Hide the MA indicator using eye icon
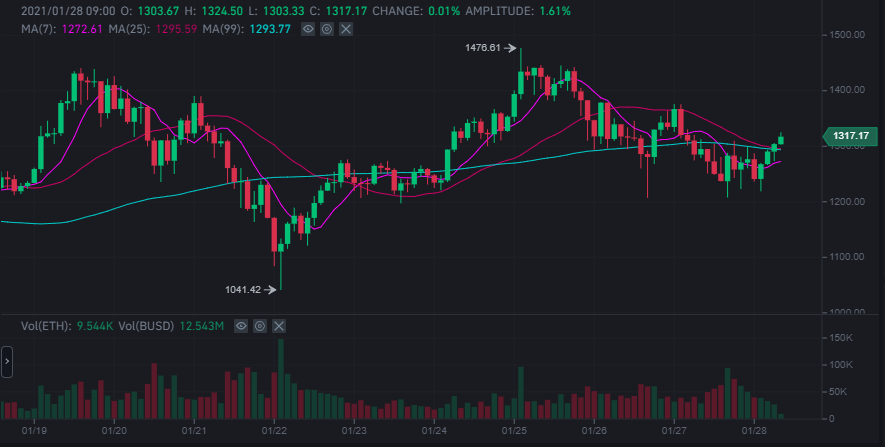Viewport: 885px width, 447px height. (x=309, y=29)
